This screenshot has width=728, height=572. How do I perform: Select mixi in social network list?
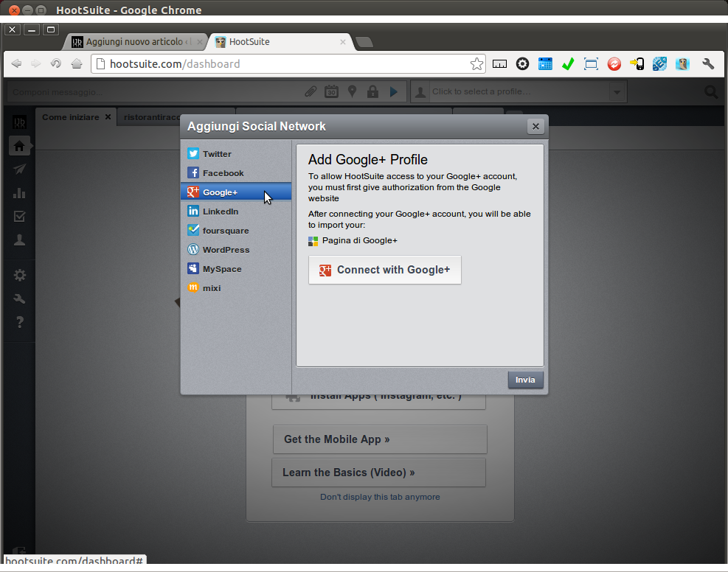pos(236,288)
